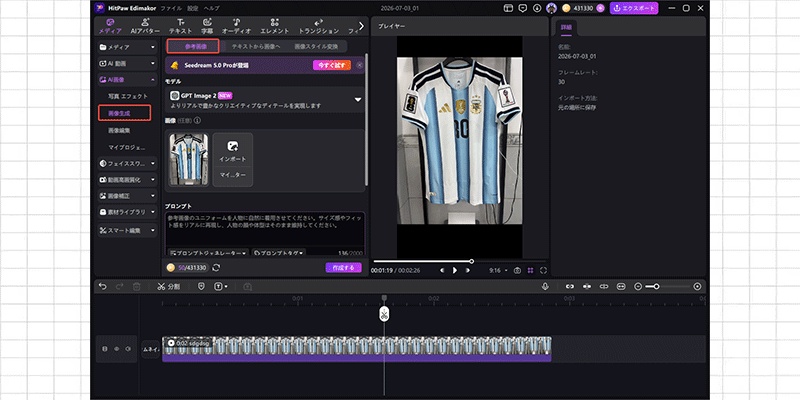Open マイプロジェ... in the sidebar

click(127, 147)
